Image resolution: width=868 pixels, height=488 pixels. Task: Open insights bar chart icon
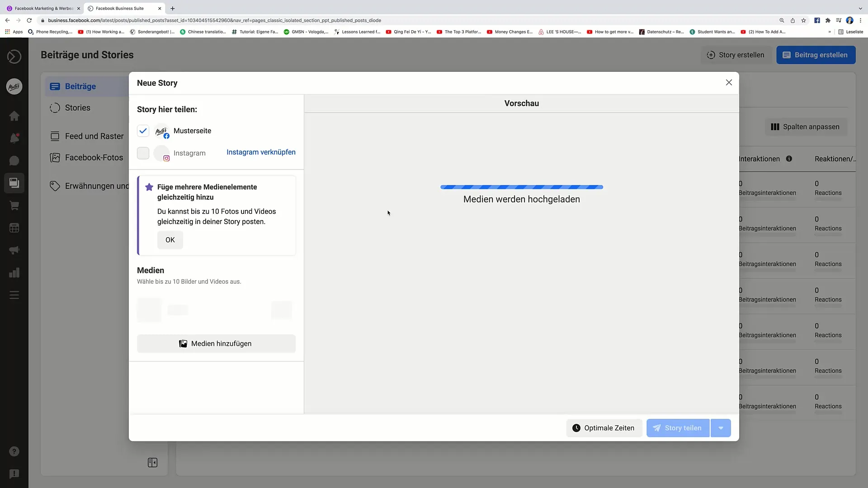click(14, 272)
